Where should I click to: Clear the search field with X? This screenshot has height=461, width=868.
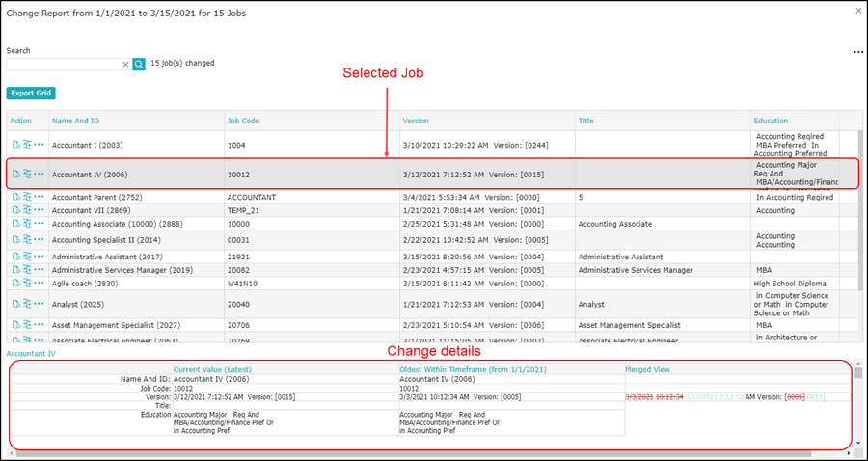(x=125, y=65)
